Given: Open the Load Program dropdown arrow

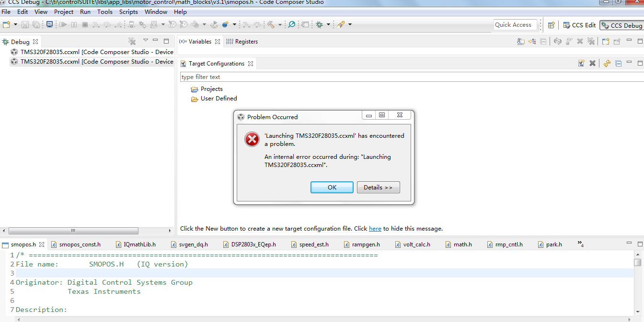Looking at the screenshot, I should (x=163, y=24).
